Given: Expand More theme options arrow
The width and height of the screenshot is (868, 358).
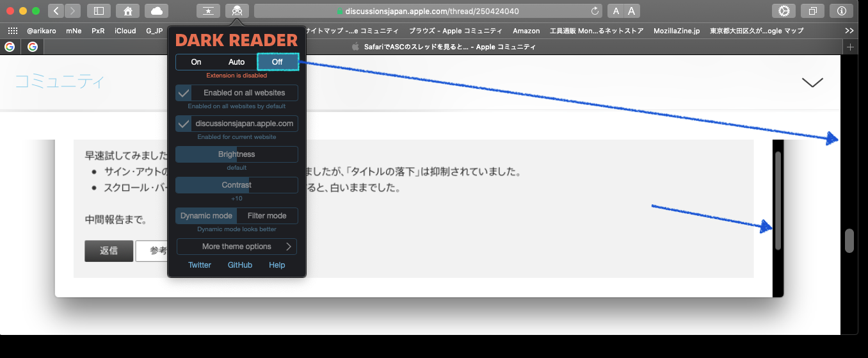Looking at the screenshot, I should coord(289,247).
